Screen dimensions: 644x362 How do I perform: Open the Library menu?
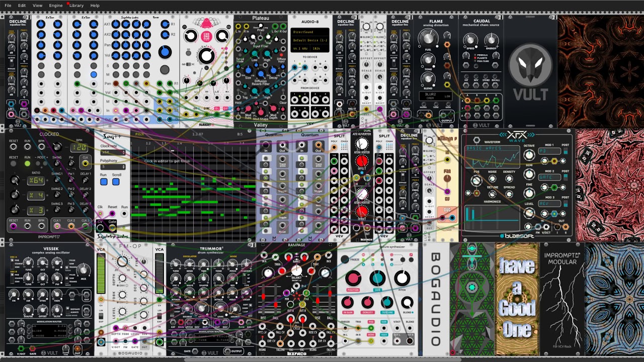tap(76, 6)
